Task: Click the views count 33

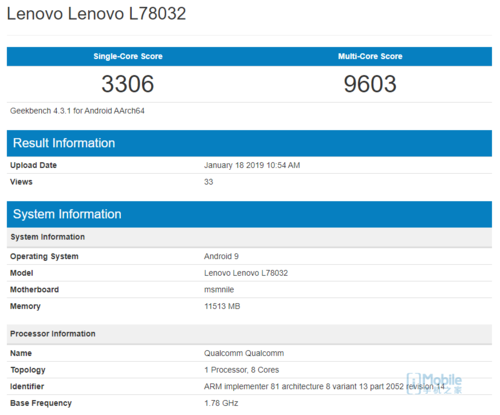Action: click(209, 182)
